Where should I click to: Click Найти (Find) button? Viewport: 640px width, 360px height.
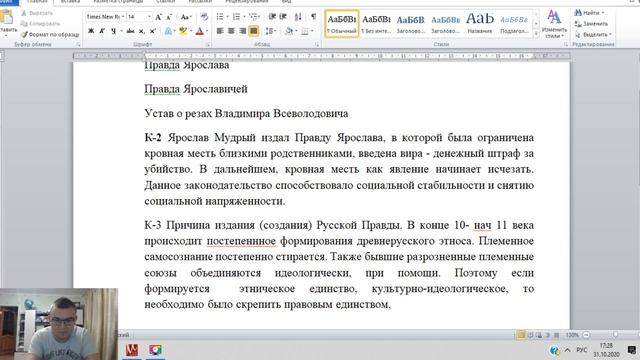point(589,13)
